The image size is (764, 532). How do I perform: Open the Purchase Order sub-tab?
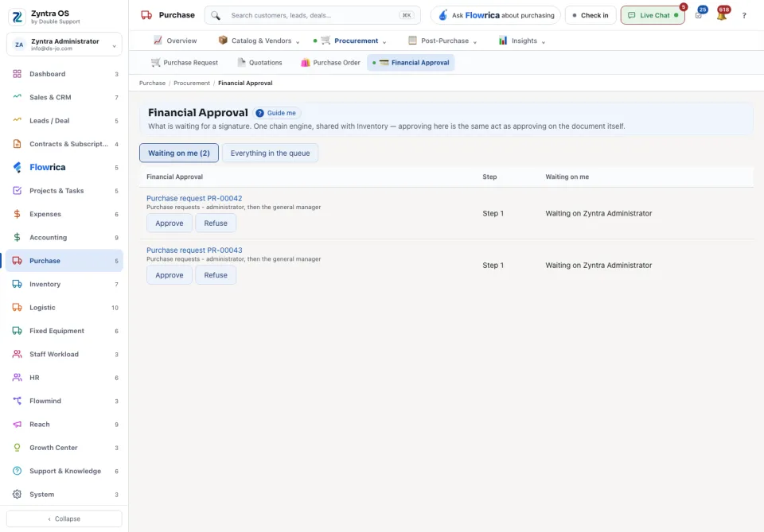click(330, 63)
